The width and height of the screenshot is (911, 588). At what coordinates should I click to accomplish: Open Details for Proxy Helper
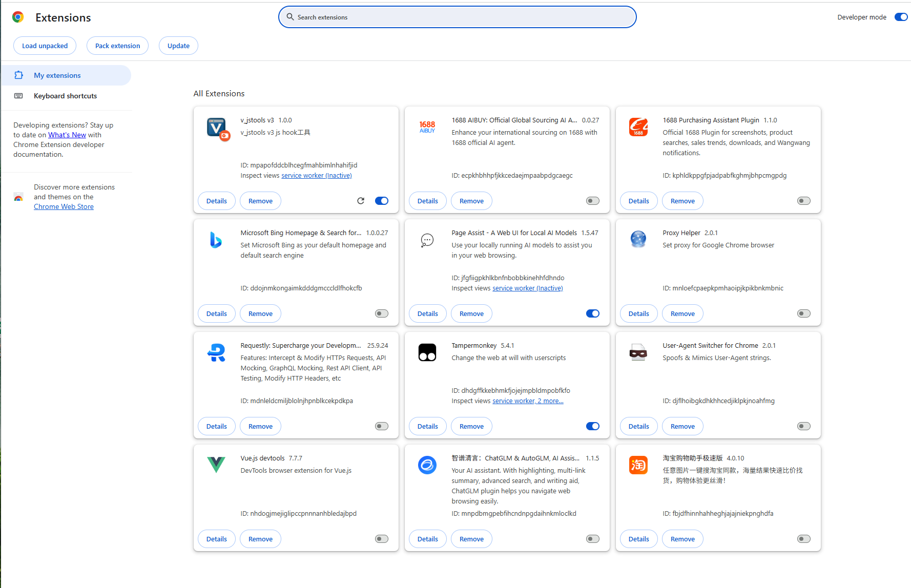pyautogui.click(x=639, y=313)
